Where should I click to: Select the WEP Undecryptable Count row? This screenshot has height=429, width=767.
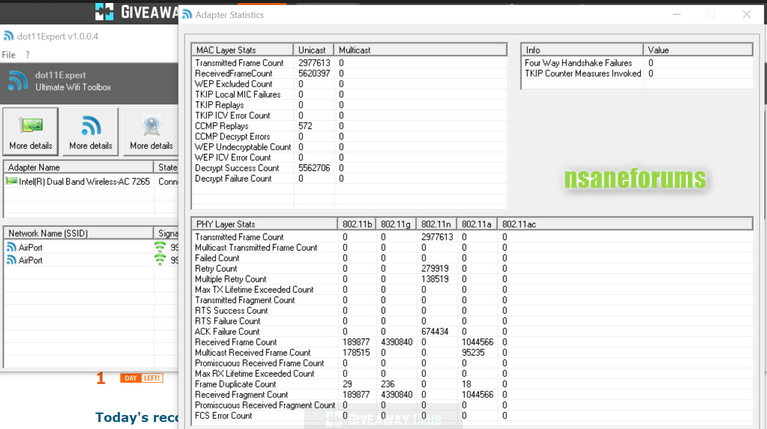tap(349, 147)
